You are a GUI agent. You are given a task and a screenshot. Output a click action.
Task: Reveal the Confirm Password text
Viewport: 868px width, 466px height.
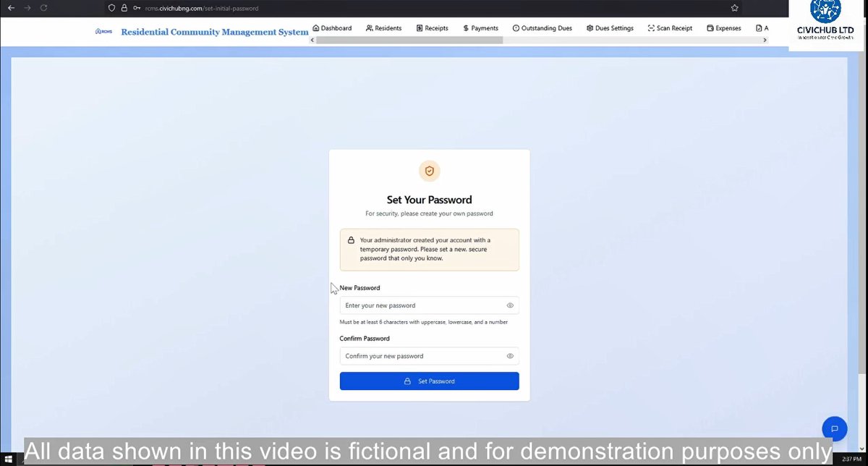click(510, 356)
